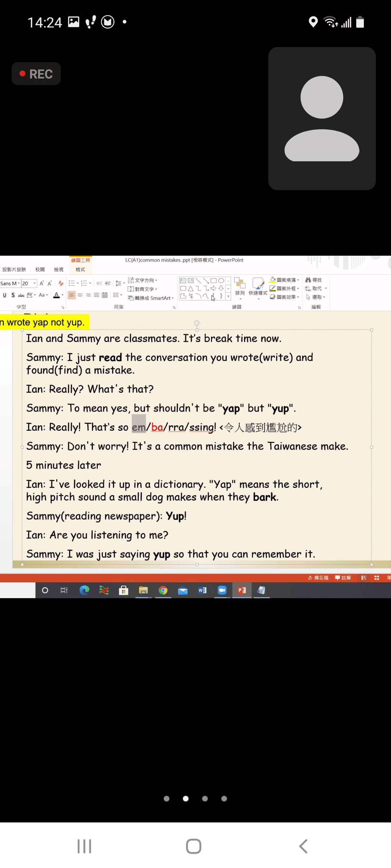Open 圖案效果 shape effects menu
The width and height of the screenshot is (391, 868).
point(285,297)
